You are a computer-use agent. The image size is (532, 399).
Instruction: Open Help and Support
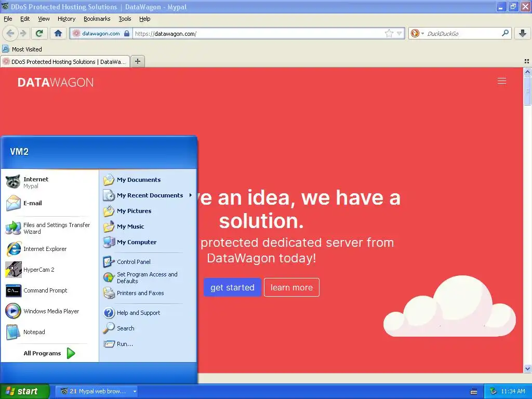148,312
